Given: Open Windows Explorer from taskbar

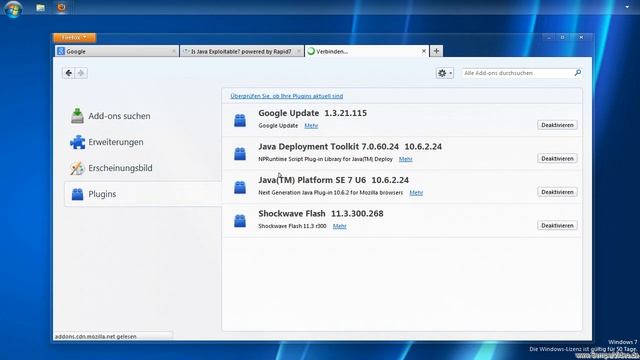Looking at the screenshot, I should (40, 8).
